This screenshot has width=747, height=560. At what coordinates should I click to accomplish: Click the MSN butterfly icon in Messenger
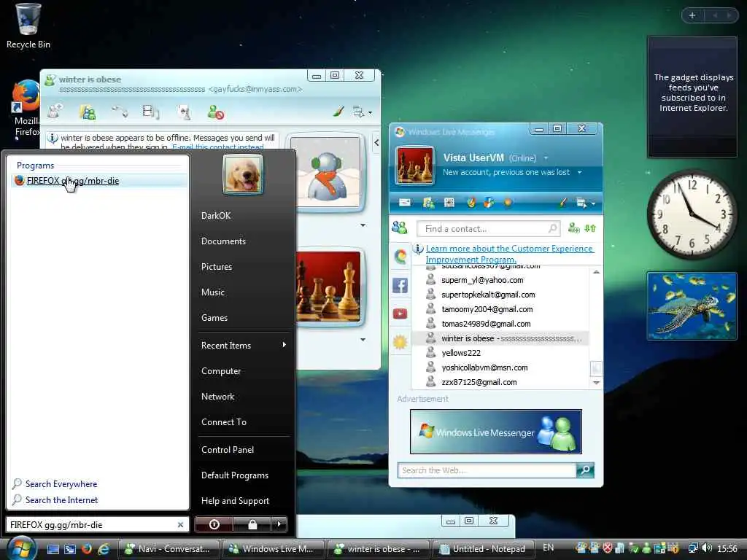(x=489, y=203)
